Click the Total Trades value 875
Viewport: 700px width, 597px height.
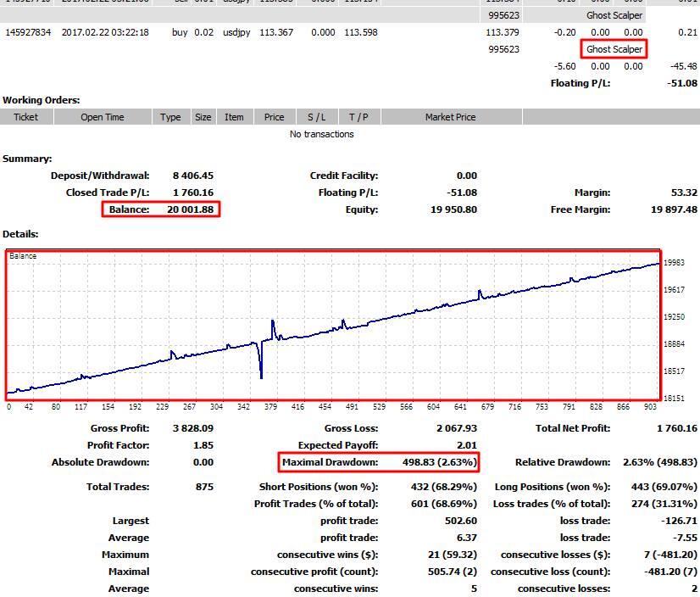[x=204, y=487]
